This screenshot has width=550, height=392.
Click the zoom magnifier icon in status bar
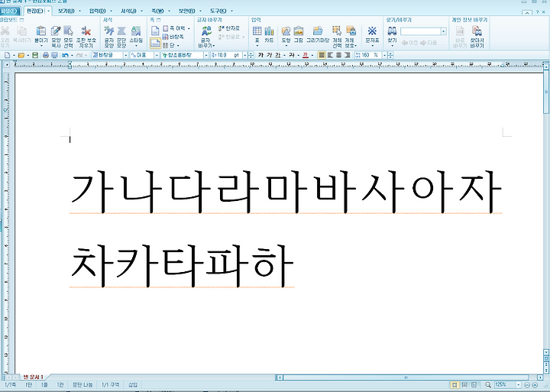pos(488,385)
